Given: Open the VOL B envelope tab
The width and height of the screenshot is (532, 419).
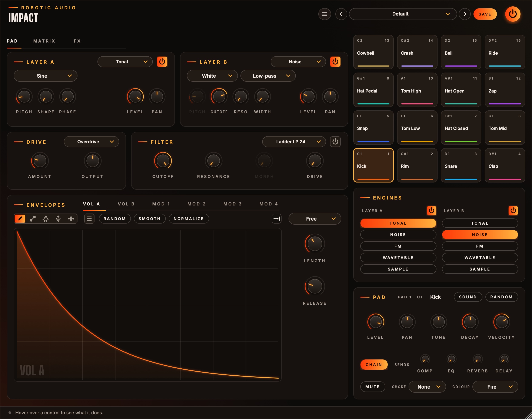Looking at the screenshot, I should click(126, 204).
